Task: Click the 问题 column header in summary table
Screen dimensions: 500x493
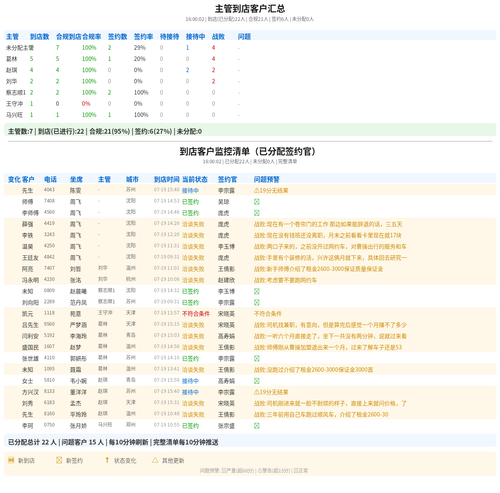Action: click(x=244, y=36)
